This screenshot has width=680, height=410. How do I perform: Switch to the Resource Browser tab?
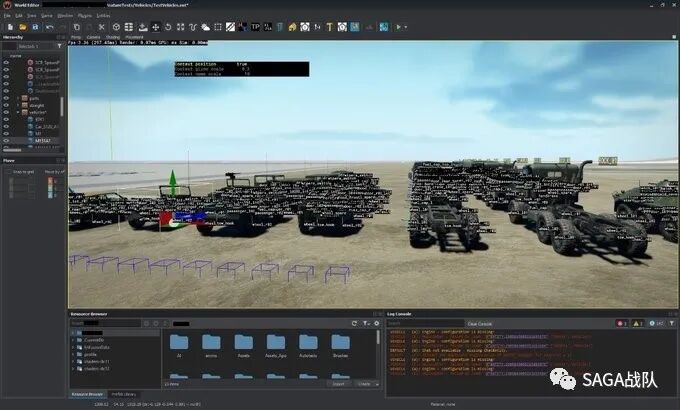87,394
